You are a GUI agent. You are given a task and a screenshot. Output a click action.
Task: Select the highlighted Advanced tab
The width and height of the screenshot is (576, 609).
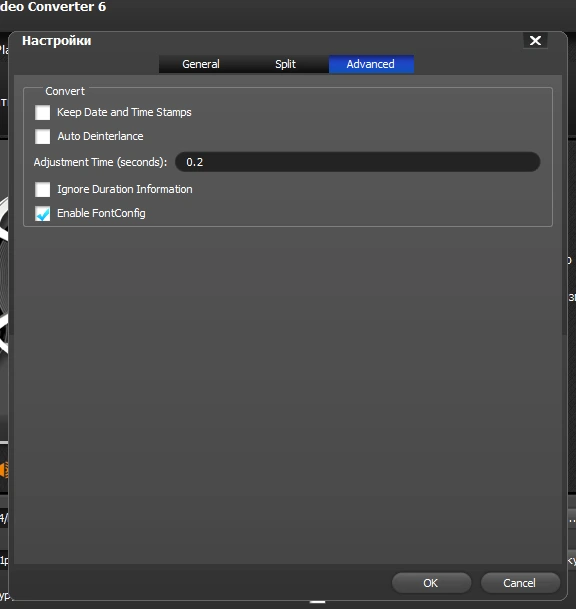371,64
